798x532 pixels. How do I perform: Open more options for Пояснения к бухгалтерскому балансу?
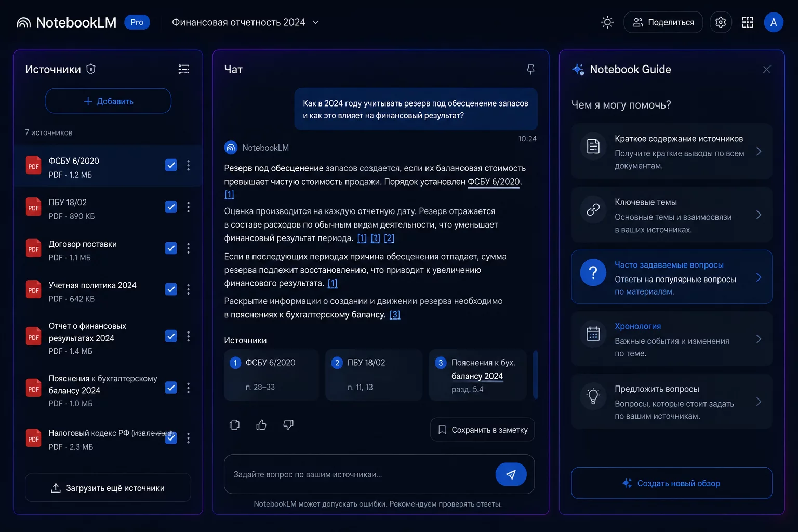(188, 388)
